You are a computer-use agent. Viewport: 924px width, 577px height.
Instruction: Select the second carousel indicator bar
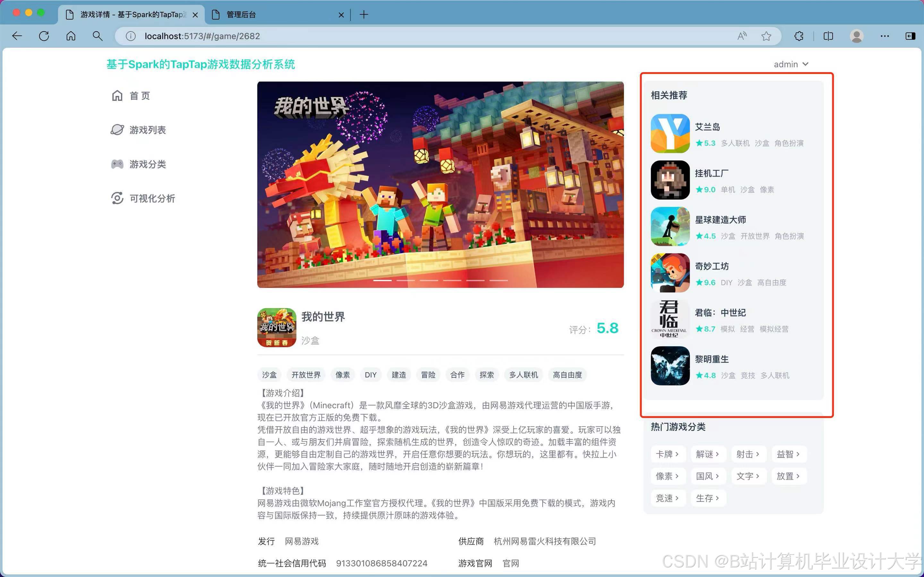(406, 280)
